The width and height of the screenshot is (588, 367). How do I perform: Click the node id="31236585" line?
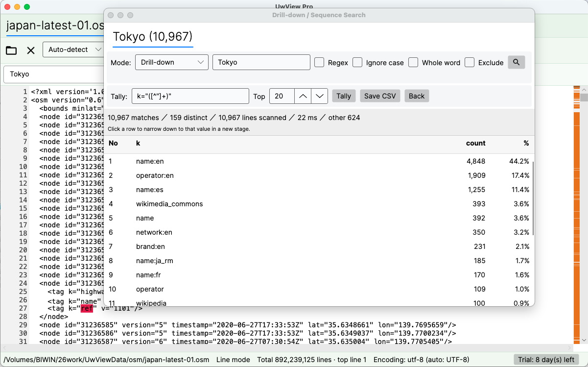248,325
